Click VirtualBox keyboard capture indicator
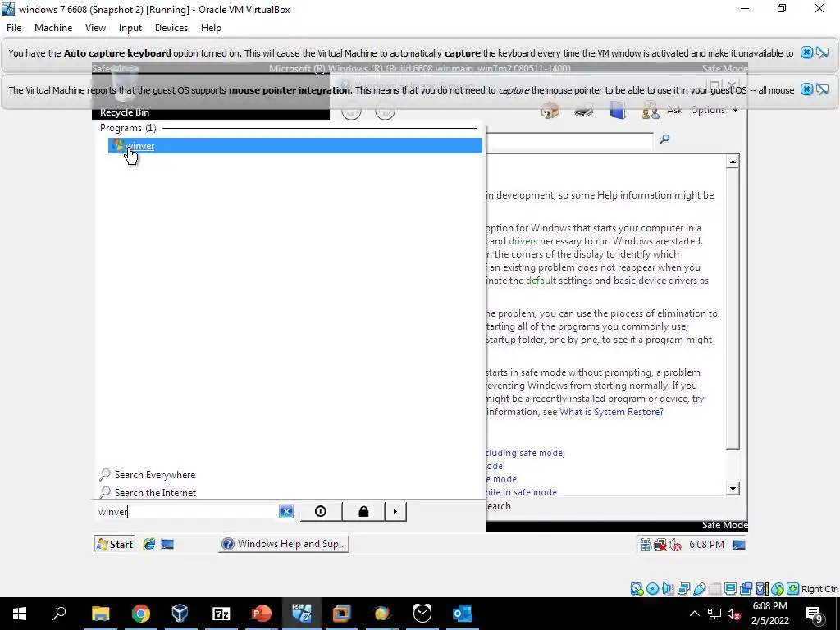Screen dimensions: 840x630 [x=793, y=589]
